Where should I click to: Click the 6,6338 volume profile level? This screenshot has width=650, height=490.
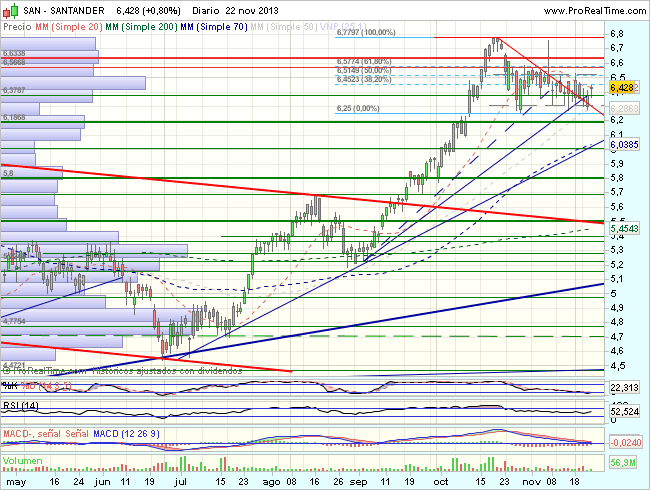point(14,53)
